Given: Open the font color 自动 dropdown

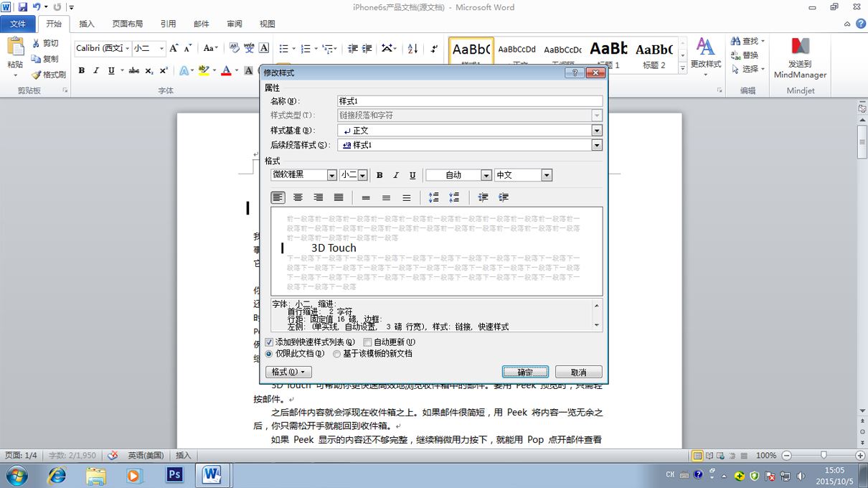Looking at the screenshot, I should pos(486,175).
